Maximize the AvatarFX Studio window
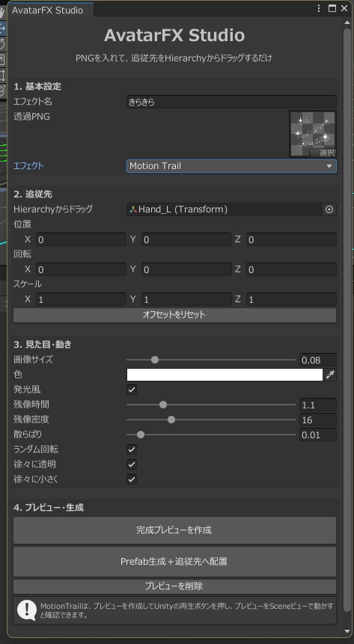Image resolution: width=354 pixels, height=644 pixels. point(332,8)
